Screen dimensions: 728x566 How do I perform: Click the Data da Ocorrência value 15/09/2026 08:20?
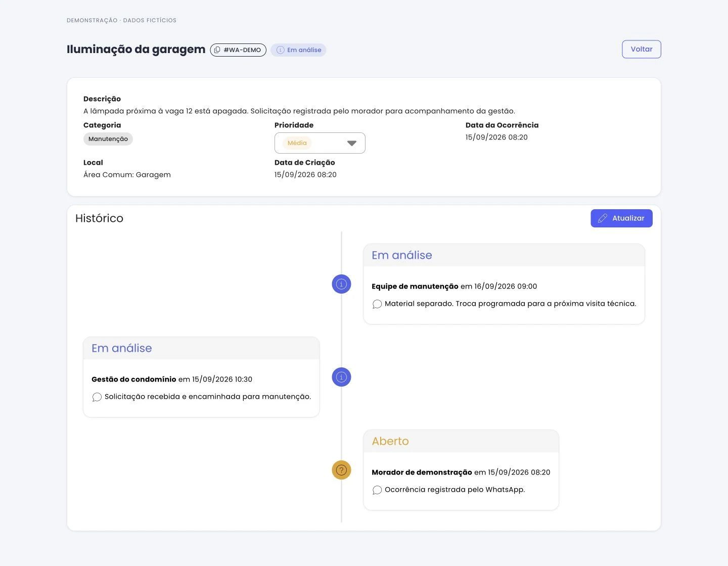(496, 137)
